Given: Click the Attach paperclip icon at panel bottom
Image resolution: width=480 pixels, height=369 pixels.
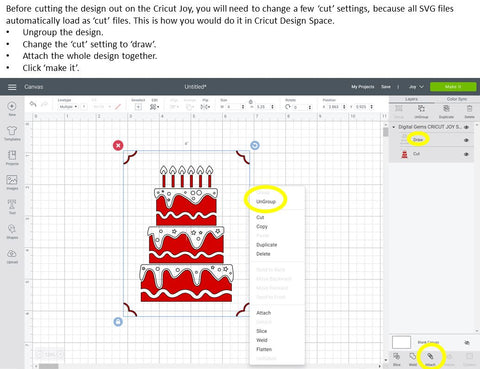Looking at the screenshot, I should [x=430, y=356].
